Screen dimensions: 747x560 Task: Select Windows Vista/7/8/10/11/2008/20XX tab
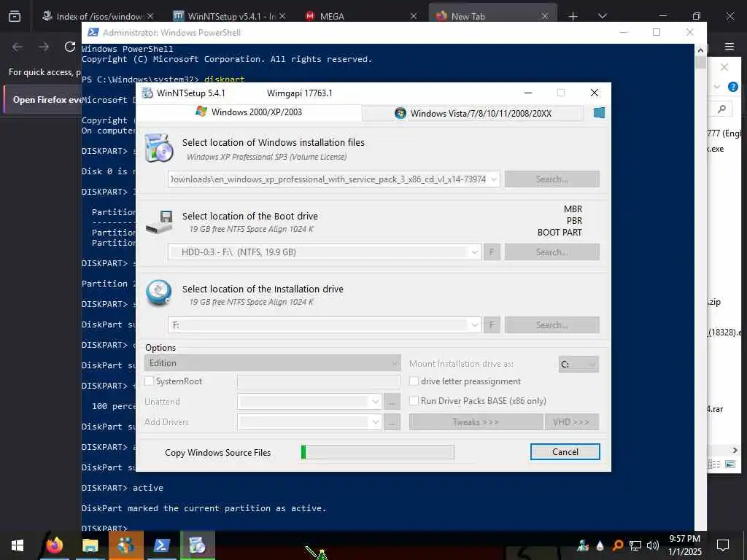click(473, 113)
